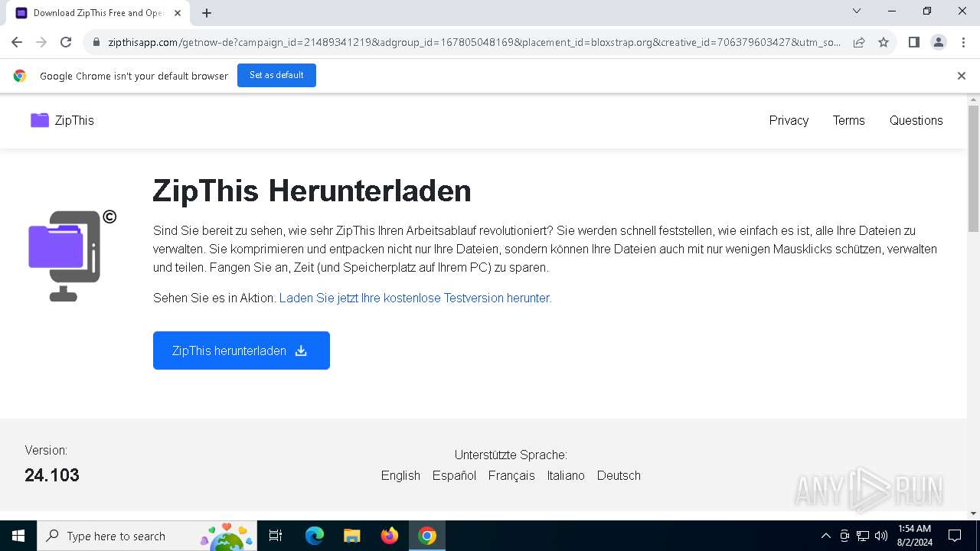Click the scrollbar down arrow
Screen dimensions: 980x551
[973, 514]
